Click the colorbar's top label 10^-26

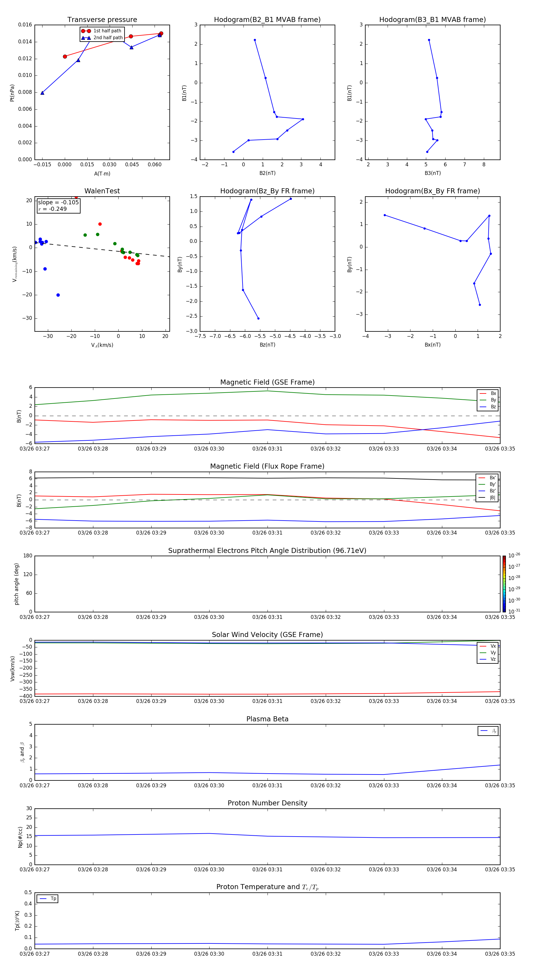[x=514, y=555]
